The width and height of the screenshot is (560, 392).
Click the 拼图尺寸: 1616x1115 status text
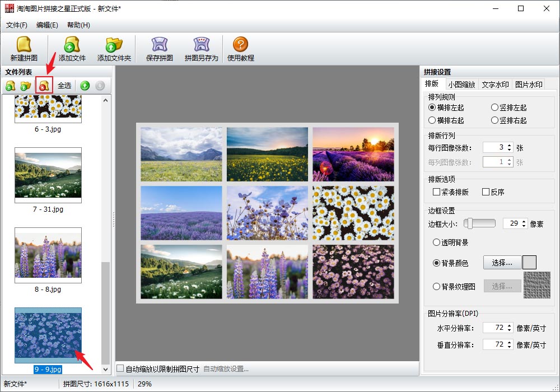(96, 384)
